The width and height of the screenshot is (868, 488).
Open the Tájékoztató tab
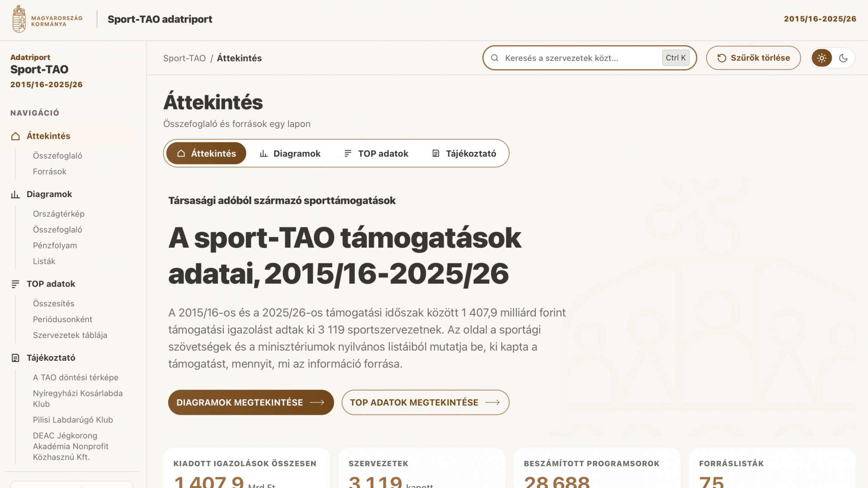(464, 153)
